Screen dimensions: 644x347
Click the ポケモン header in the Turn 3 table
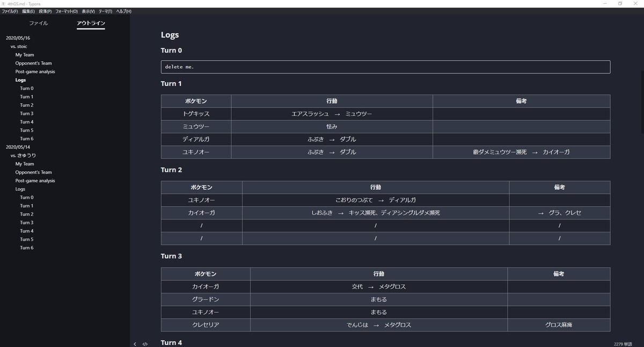[x=206, y=274]
